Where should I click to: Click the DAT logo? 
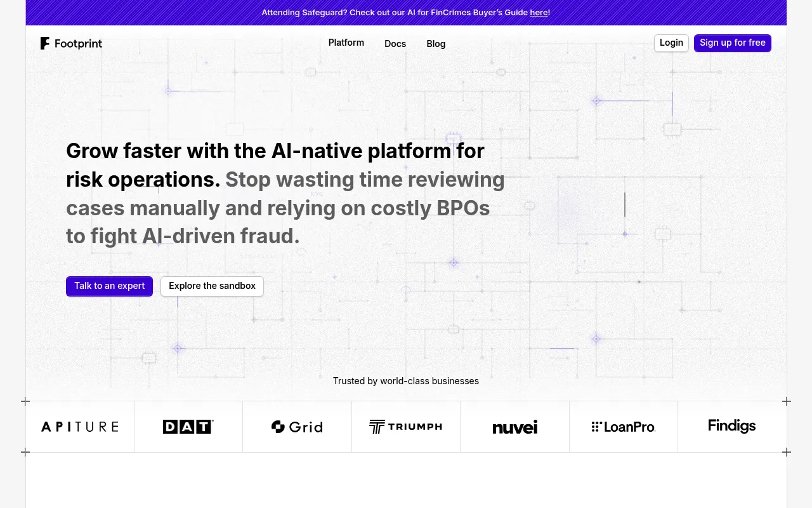click(x=188, y=427)
